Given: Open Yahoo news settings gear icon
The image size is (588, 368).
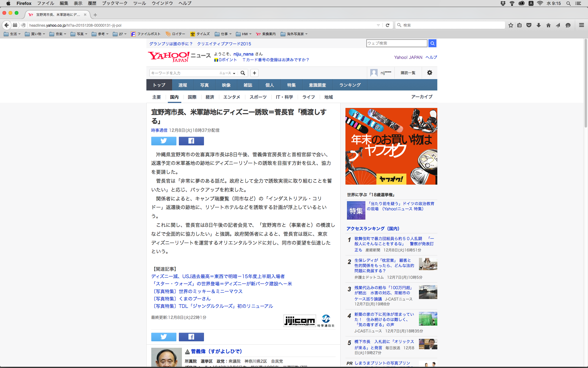Looking at the screenshot, I should pyautogui.click(x=429, y=73).
